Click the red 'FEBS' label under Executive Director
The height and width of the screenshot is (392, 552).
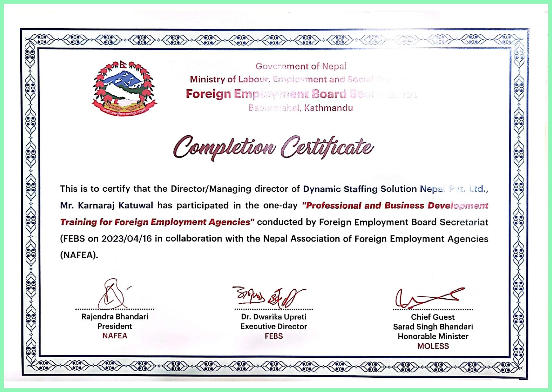[x=274, y=336]
